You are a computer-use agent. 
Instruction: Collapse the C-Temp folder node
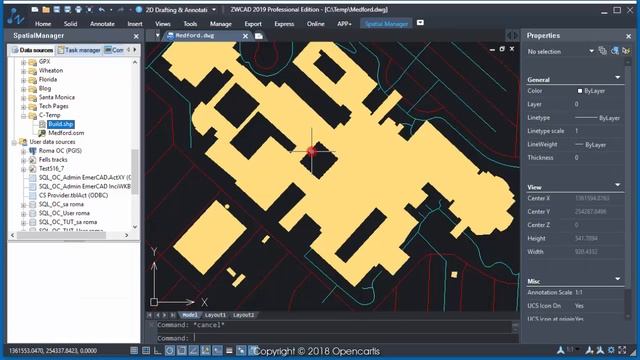point(24,116)
